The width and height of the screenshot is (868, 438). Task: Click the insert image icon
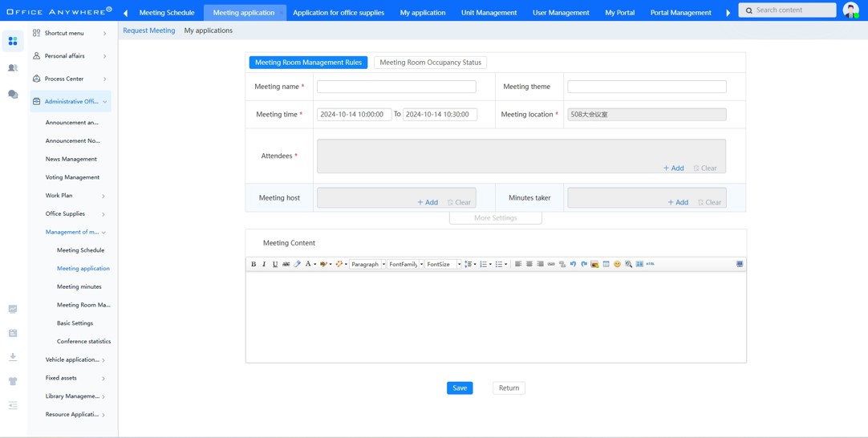(595, 264)
